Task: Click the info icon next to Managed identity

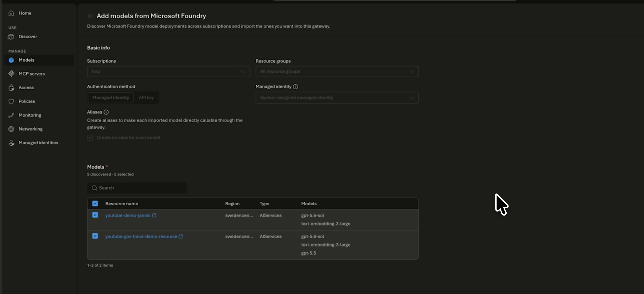Action: 295,87
